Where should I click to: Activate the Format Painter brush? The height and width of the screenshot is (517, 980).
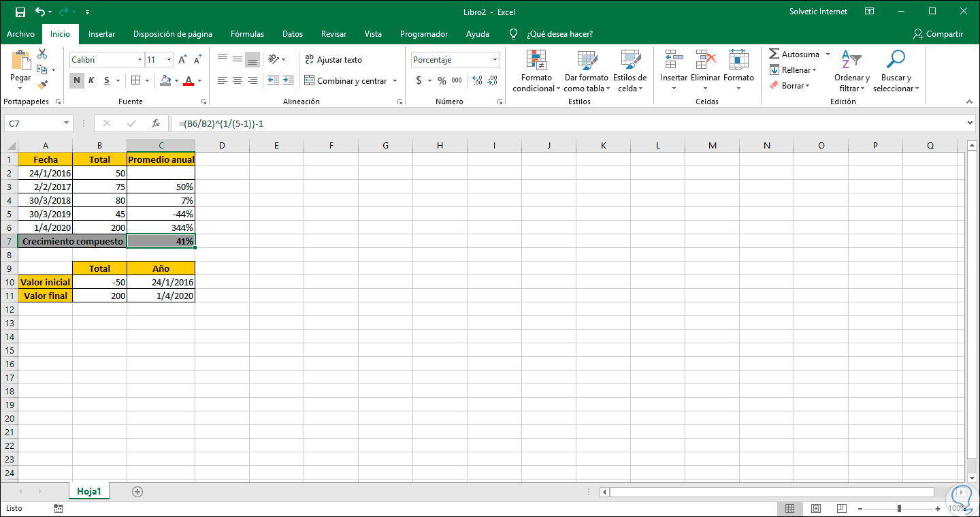pos(42,85)
